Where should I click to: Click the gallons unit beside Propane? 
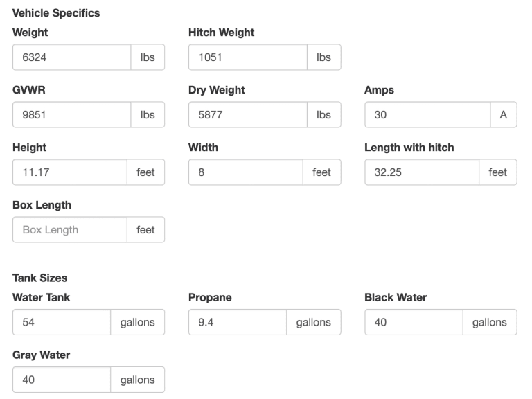314,322
